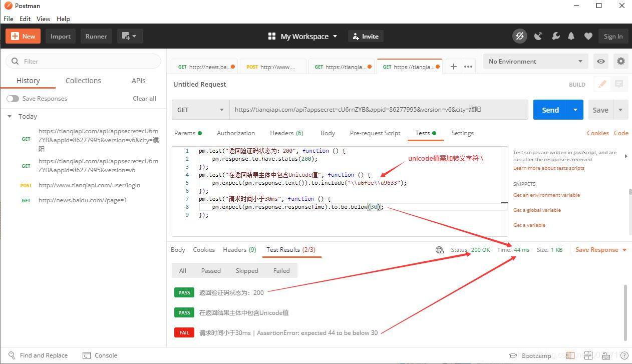Open Find and Replace in status bar
The width and height of the screenshot is (632, 364).
coord(39,355)
